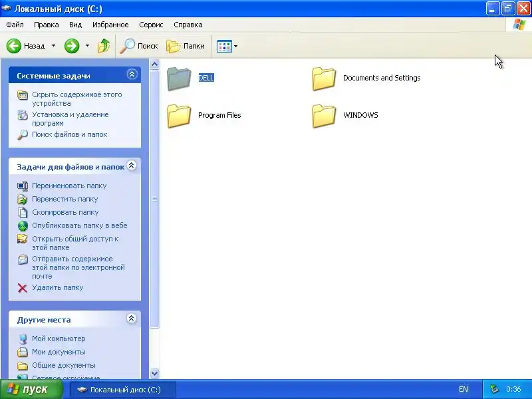Viewport: 532px width, 399px height.
Task: Click the 0:36 clock in system tray
Action: point(513,389)
